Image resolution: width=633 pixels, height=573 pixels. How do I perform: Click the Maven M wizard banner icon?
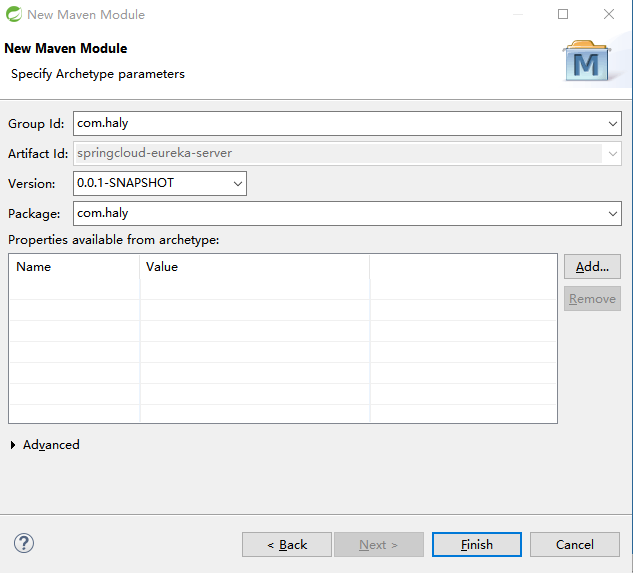click(x=585, y=63)
